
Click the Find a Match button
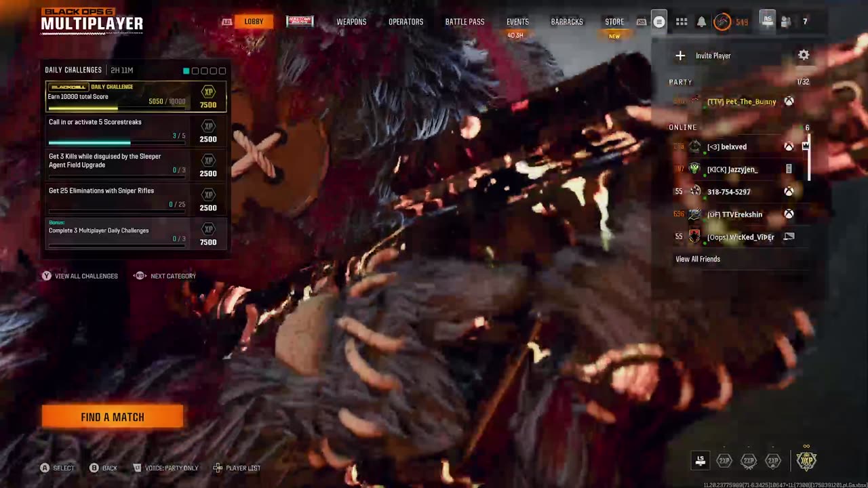tap(113, 417)
